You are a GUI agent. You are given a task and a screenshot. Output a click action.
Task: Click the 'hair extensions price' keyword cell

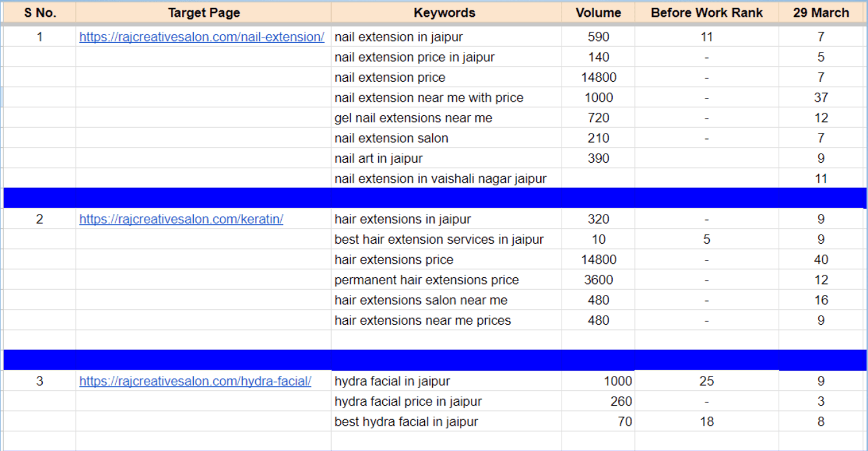click(x=446, y=259)
